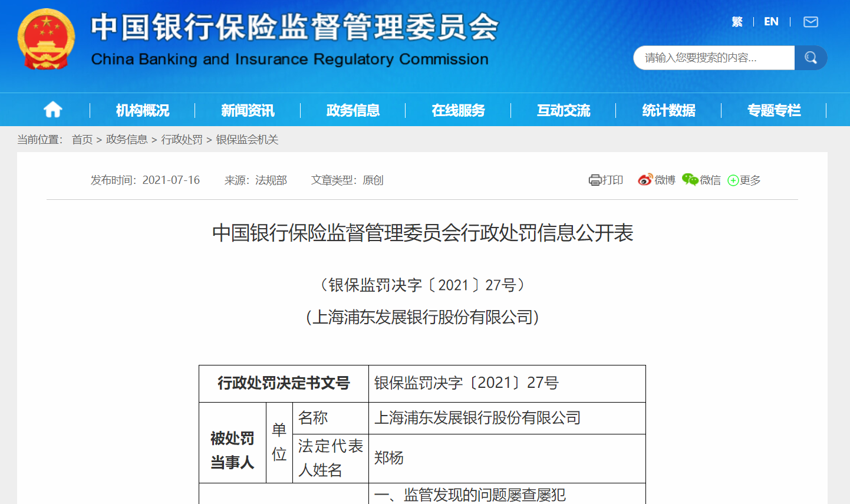Screen dimensions: 850x504
Task: Share via the WeChat icon
Action: tap(690, 180)
